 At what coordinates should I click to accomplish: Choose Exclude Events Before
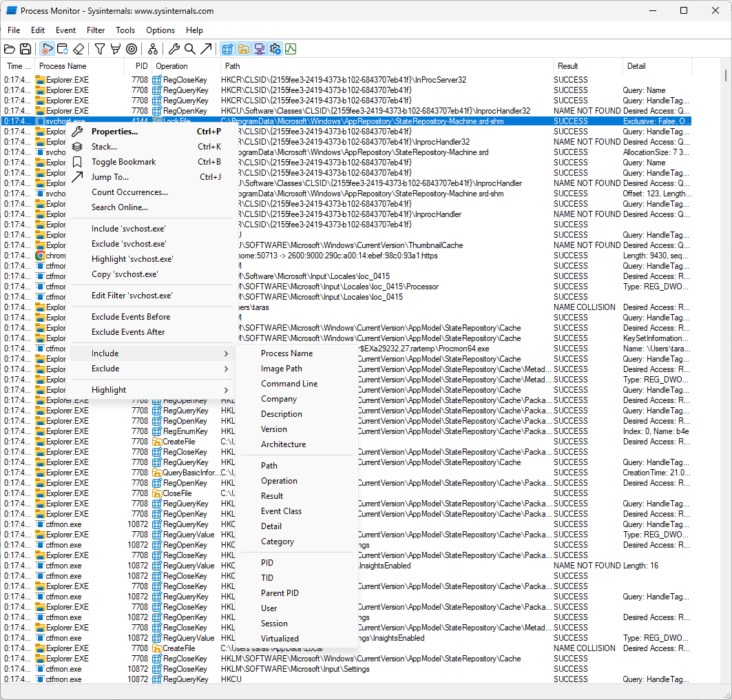151,317
